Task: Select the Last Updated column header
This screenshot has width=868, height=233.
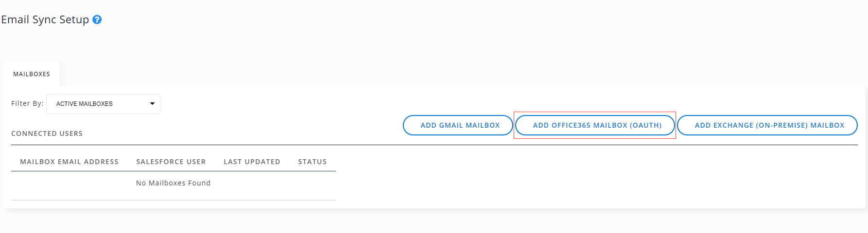Action: 252,162
